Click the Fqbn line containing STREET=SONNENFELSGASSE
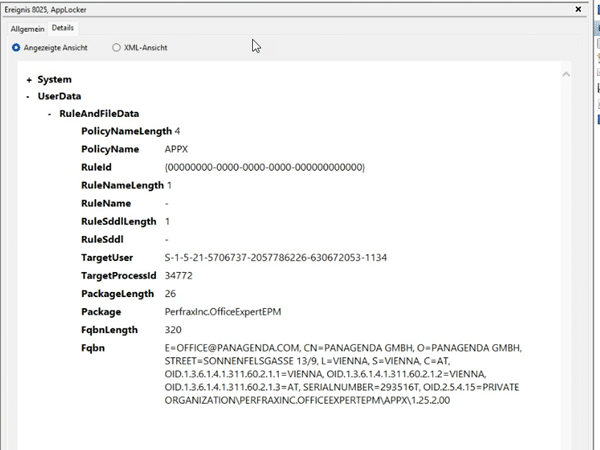600x450 pixels. pos(307,361)
